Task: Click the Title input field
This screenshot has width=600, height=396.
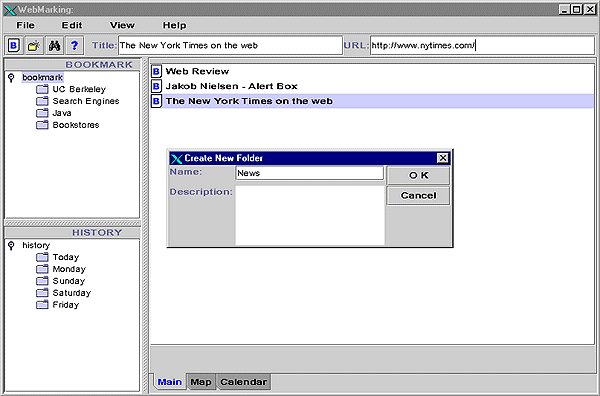Action: [230, 46]
